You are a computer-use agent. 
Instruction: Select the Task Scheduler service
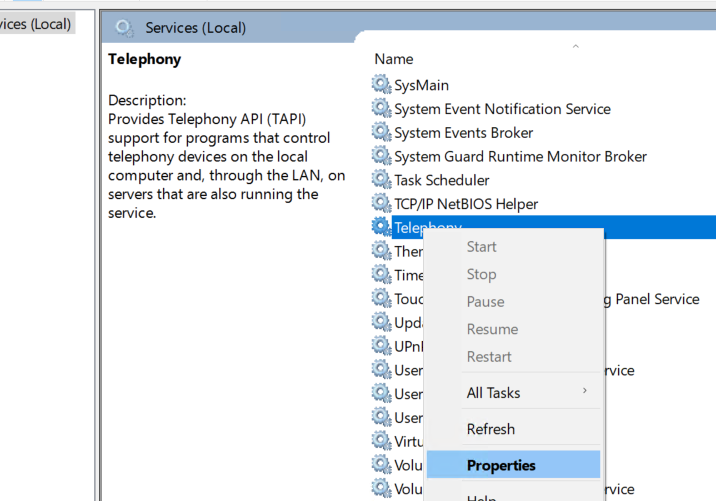point(442,180)
